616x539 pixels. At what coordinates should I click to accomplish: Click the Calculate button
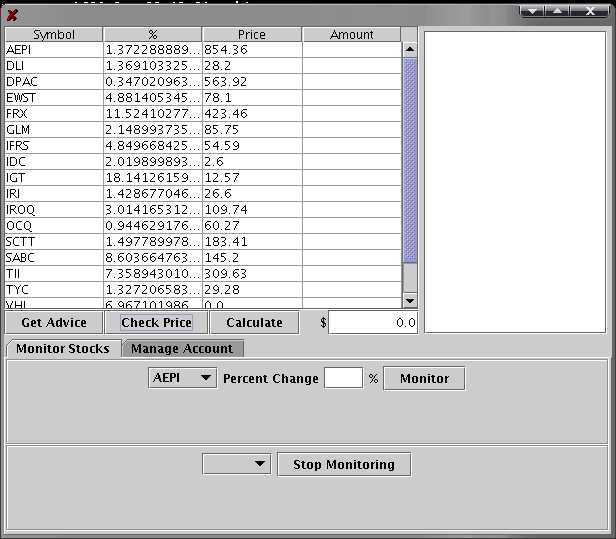point(254,323)
